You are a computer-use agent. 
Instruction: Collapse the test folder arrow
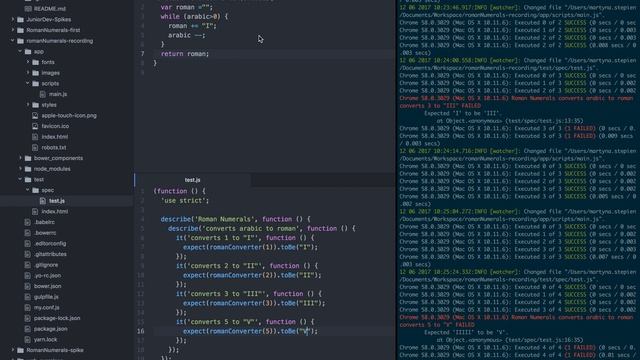pos(20,179)
